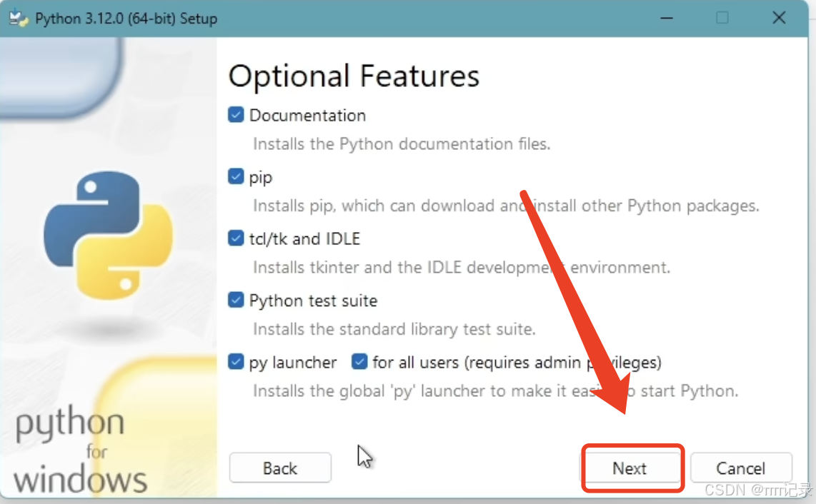
Task: Click the pip description text about downloading packages
Action: 506,206
